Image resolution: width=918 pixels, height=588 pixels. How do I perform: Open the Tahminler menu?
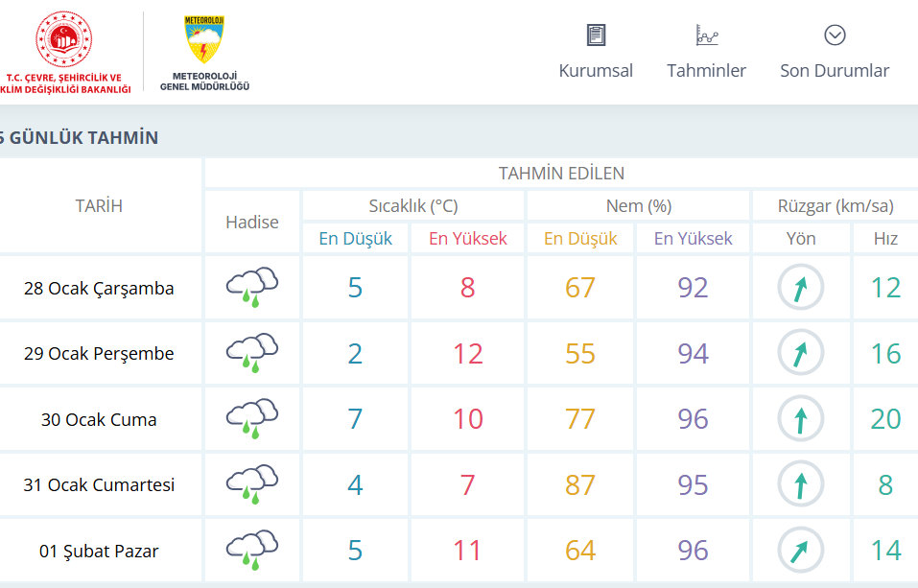point(707,70)
